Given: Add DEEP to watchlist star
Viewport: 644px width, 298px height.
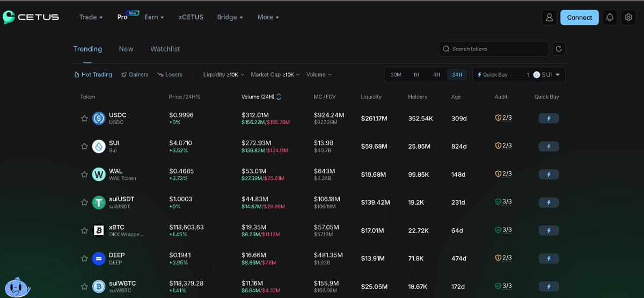Looking at the screenshot, I should (84, 258).
